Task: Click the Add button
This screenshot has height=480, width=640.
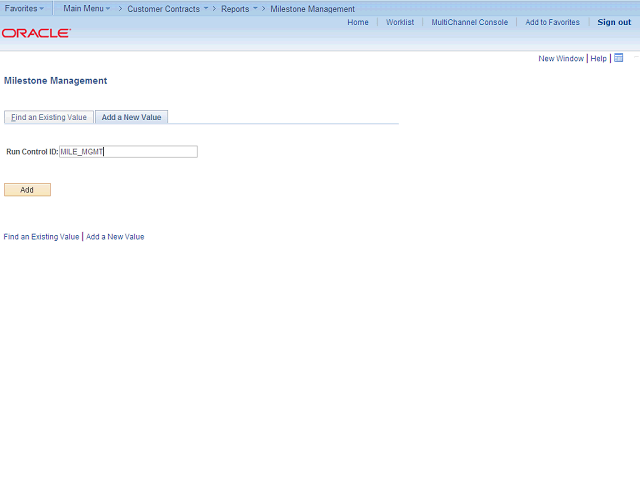Action: (27, 190)
